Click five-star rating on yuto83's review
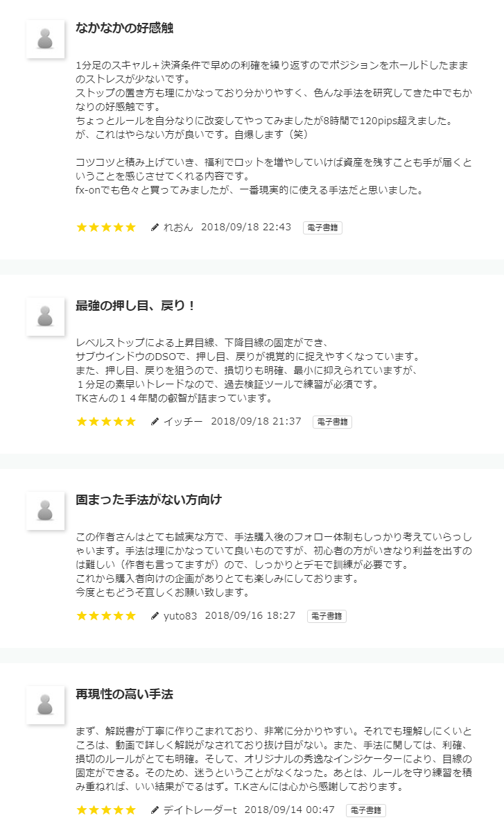This screenshot has width=504, height=838. [x=106, y=616]
